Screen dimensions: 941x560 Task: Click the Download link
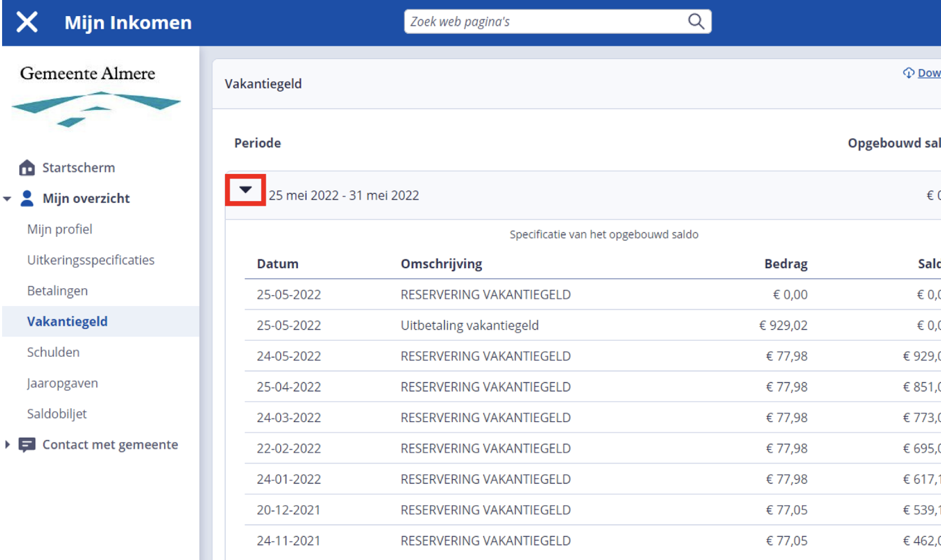tap(929, 73)
